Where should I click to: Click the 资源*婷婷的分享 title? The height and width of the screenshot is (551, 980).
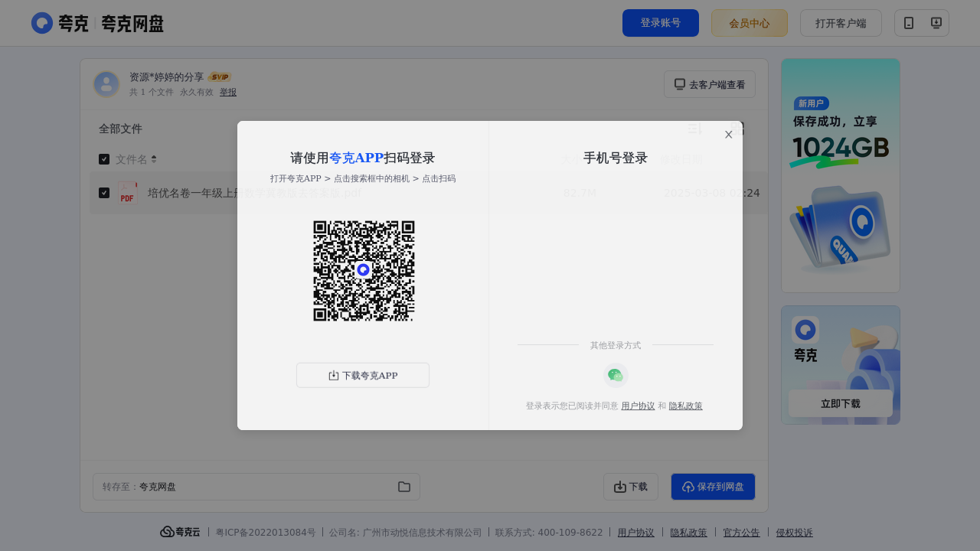click(x=166, y=77)
